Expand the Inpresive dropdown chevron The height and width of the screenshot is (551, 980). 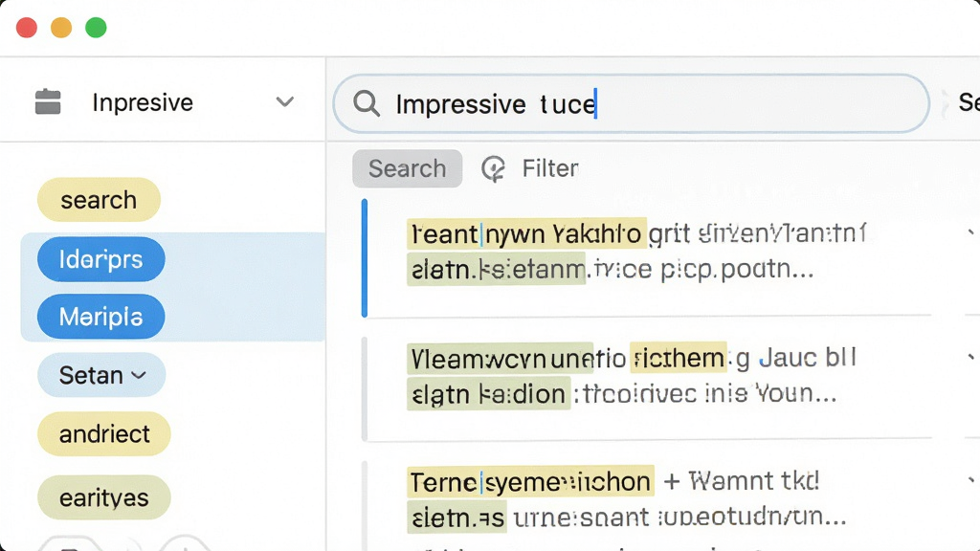(x=285, y=101)
